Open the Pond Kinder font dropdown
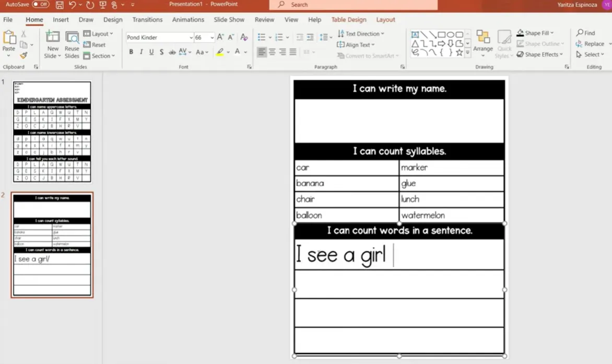The image size is (612, 364). [x=191, y=38]
